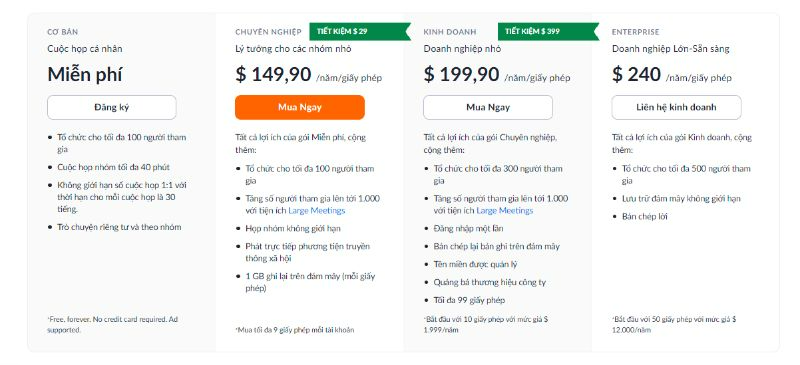Click the Liên hệ kinh doanh button

tap(677, 107)
